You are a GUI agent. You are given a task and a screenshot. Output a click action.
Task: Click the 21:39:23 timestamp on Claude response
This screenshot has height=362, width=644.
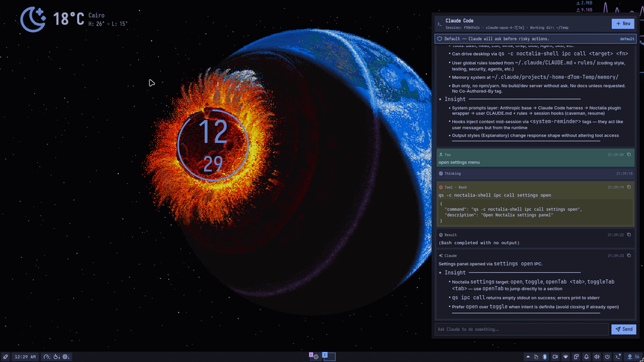(x=615, y=255)
